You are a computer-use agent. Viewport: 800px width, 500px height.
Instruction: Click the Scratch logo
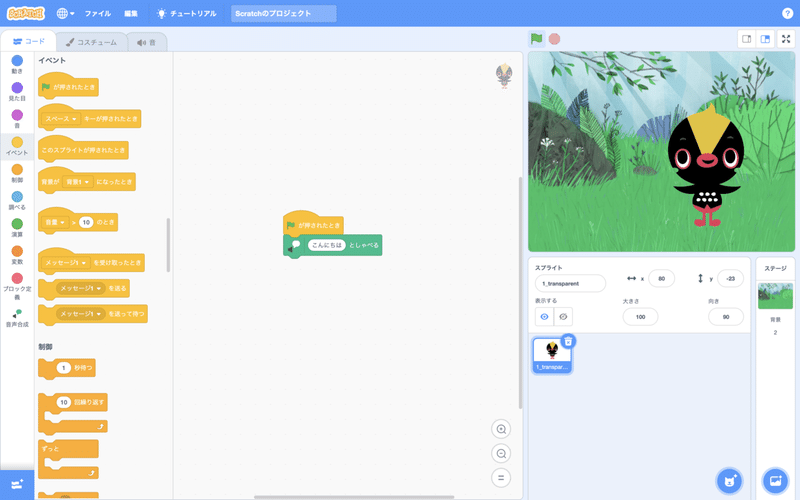coord(26,13)
